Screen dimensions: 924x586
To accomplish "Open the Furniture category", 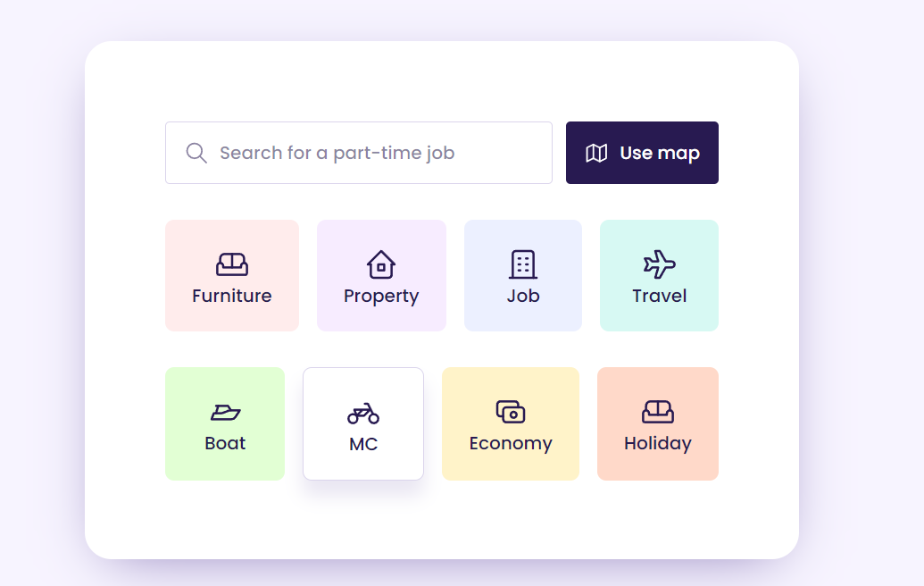I will click(x=231, y=275).
